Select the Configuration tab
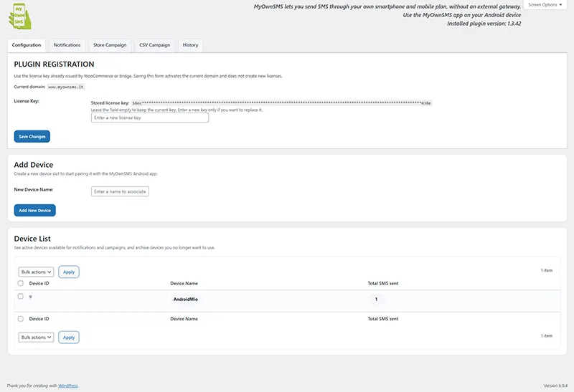Screen dimensions: 574x392 point(27,45)
